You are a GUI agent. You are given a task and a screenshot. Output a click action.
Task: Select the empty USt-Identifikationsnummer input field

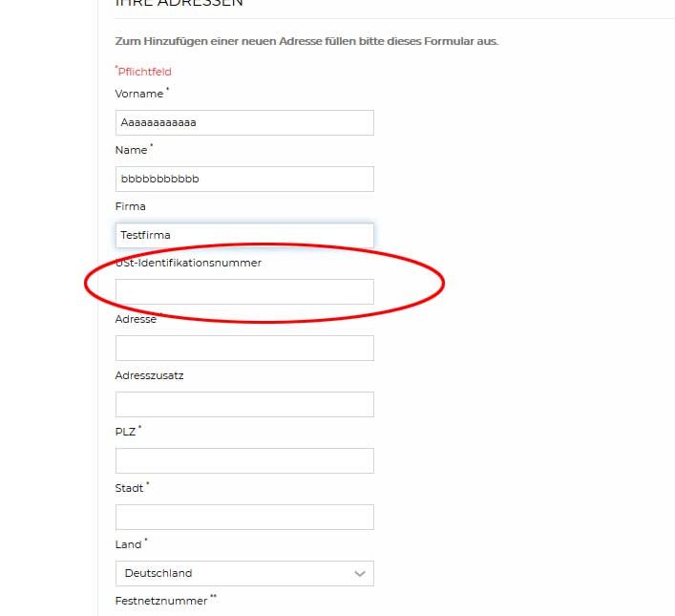(x=243, y=291)
